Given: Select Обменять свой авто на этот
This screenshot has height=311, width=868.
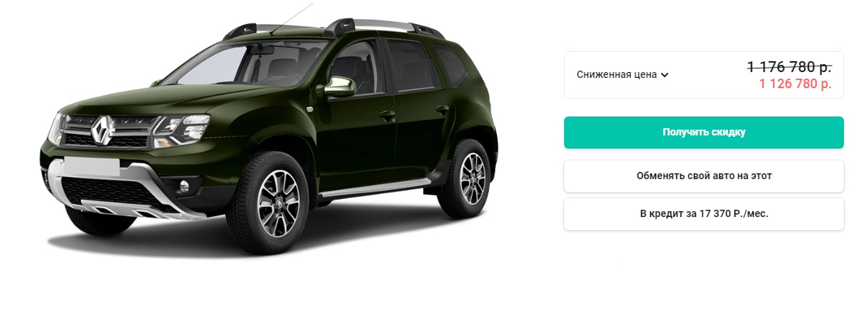Looking at the screenshot, I should click(x=703, y=176).
